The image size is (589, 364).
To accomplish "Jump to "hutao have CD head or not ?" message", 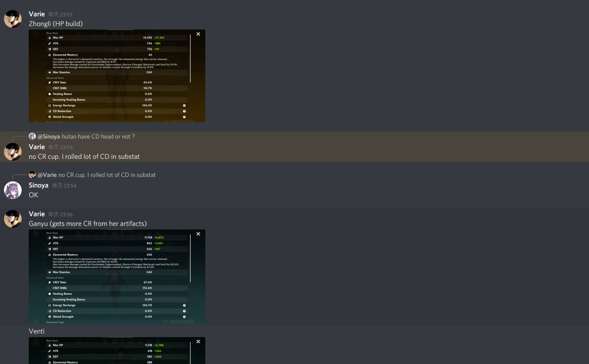I will click(x=98, y=137).
